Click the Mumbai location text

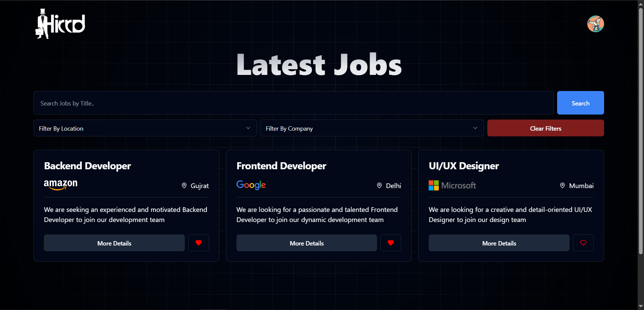581,186
